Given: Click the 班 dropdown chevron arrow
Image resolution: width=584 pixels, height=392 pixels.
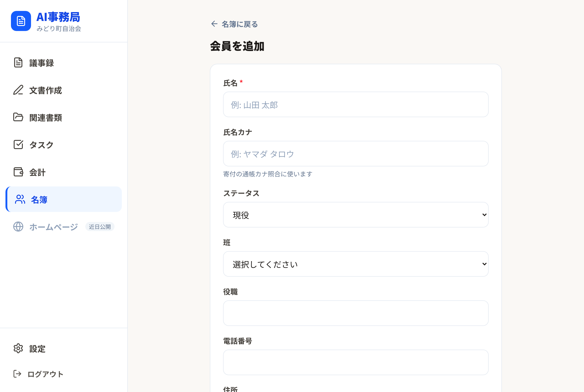Looking at the screenshot, I should 484,264.
